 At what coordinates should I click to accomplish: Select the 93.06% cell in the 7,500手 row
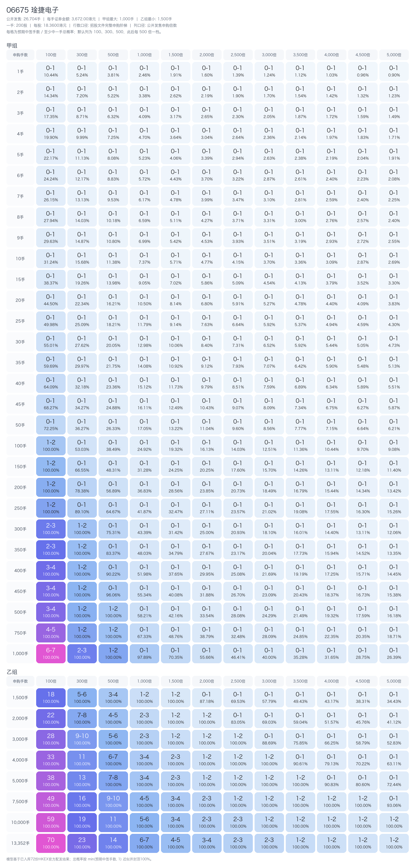[394, 801]
